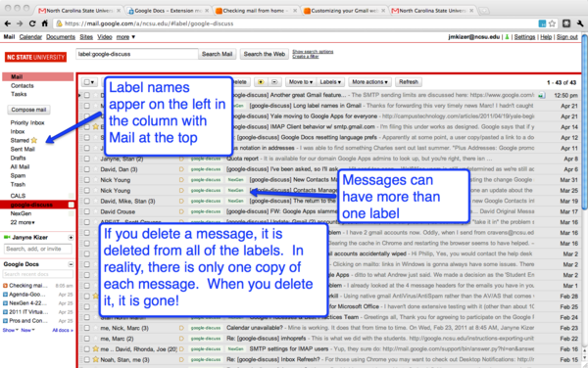Click the label:google-discuss search field
The image size is (588, 368).
click(x=137, y=54)
